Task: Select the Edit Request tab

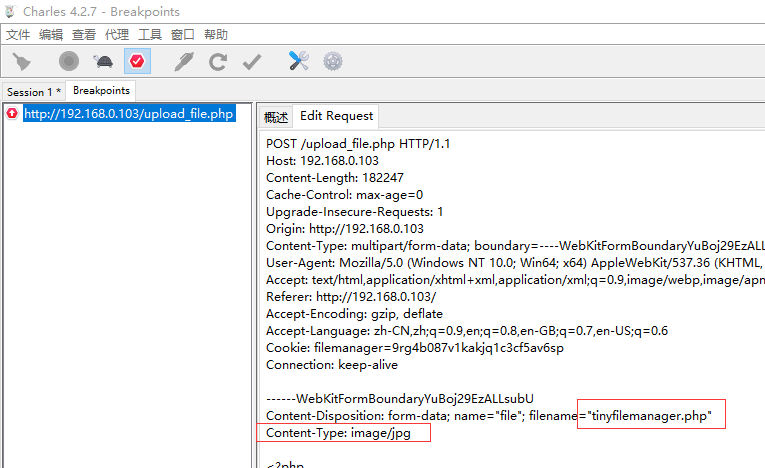Action: [336, 116]
